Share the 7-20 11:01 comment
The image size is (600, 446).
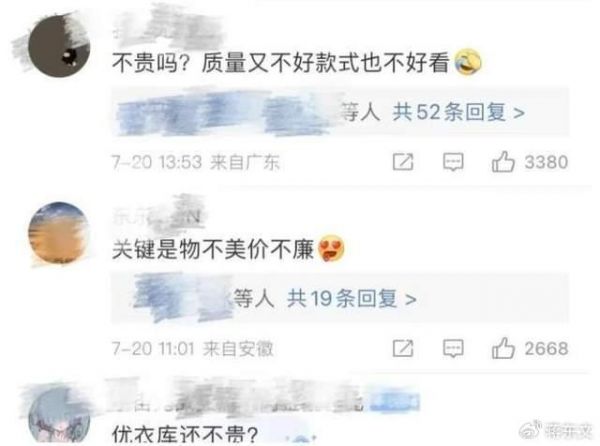click(x=403, y=348)
